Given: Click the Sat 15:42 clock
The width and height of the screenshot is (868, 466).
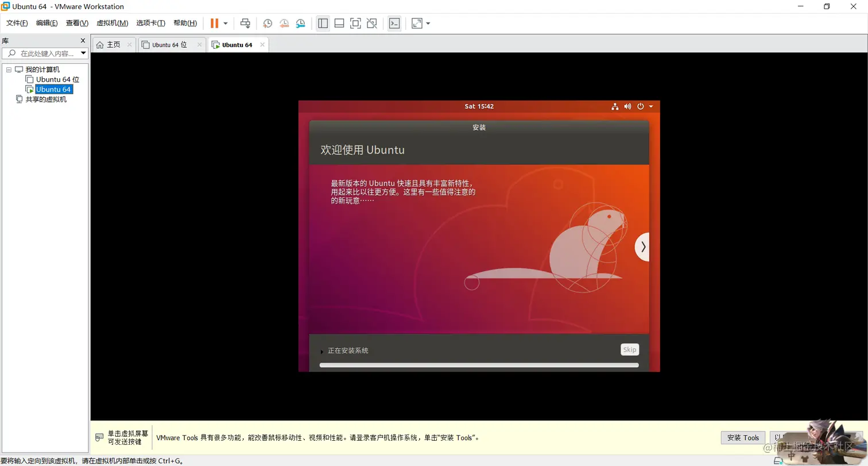Looking at the screenshot, I should click(479, 106).
